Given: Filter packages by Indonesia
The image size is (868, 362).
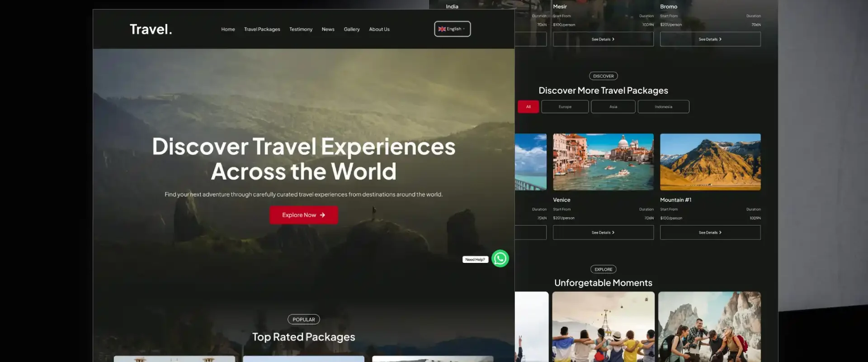Looking at the screenshot, I should coord(663,107).
